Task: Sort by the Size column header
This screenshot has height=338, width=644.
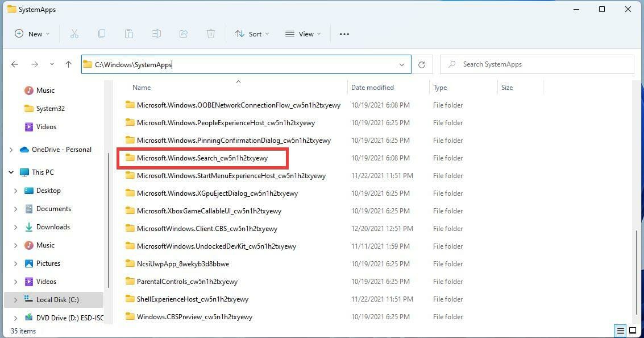Action: tap(507, 88)
